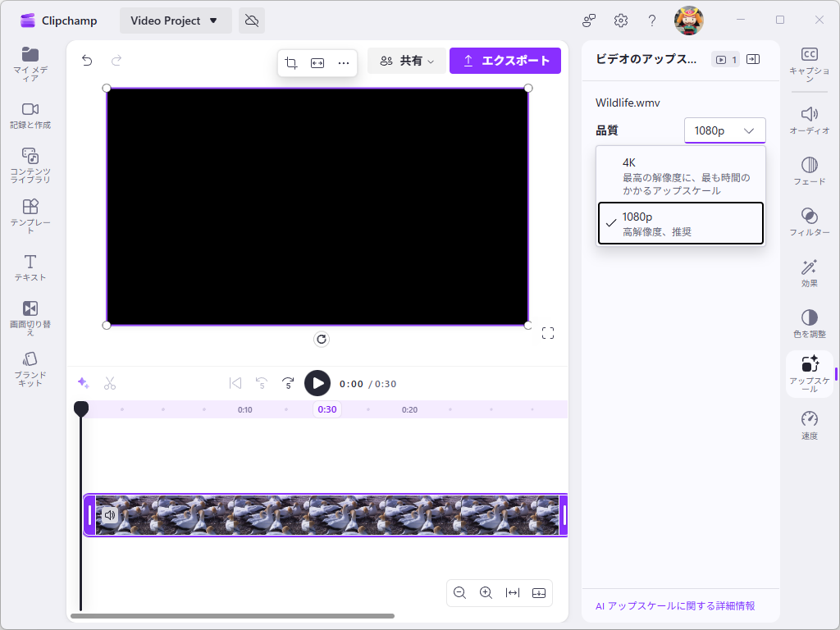Click the split scissors icon
The image size is (840, 630).
coord(110,383)
